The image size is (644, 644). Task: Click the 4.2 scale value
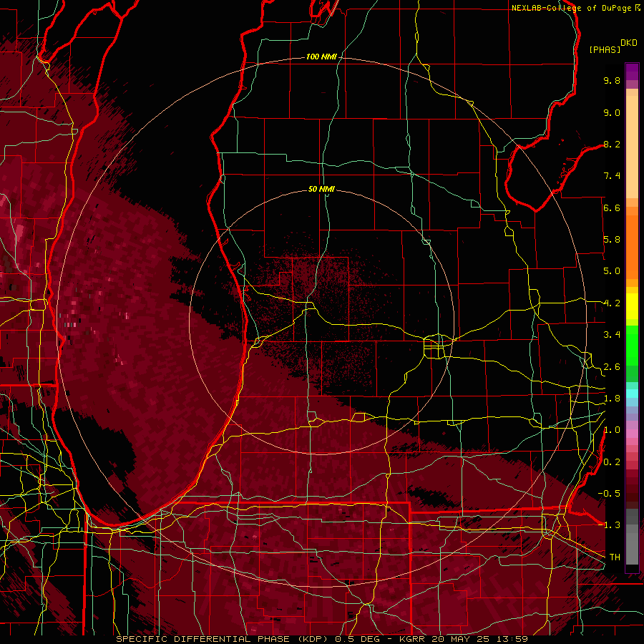click(612, 303)
